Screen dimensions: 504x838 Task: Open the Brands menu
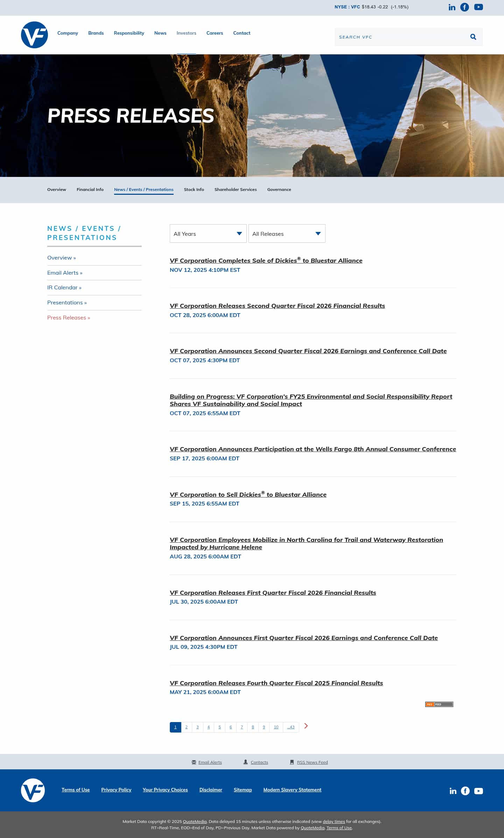tap(96, 33)
